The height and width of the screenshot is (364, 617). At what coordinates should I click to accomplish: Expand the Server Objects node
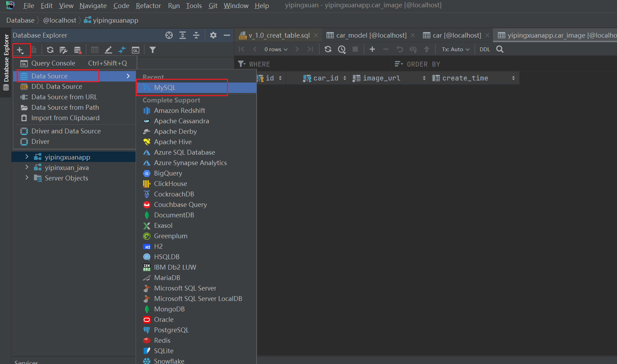27,178
